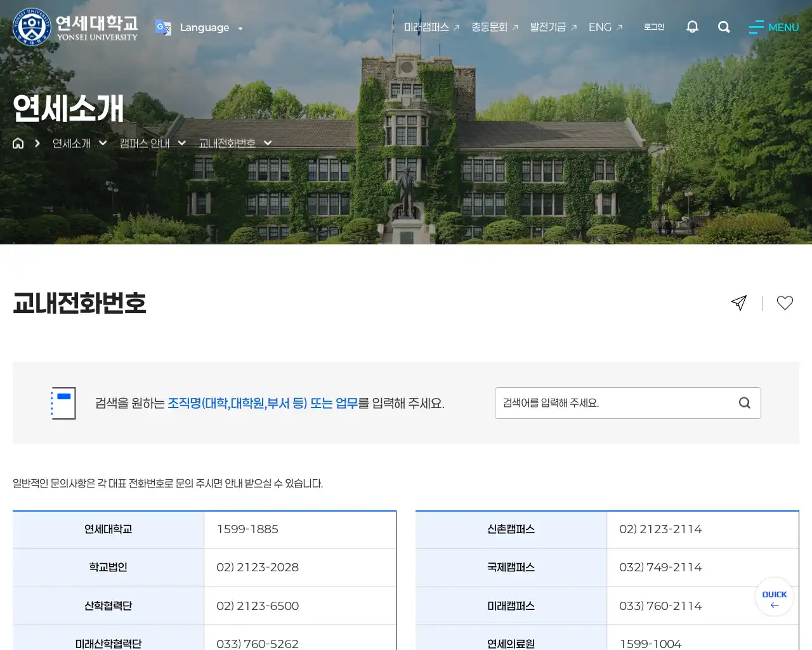Open the 미래캠퍼스 external link
Image resolution: width=812 pixels, height=650 pixels.
pos(431,27)
